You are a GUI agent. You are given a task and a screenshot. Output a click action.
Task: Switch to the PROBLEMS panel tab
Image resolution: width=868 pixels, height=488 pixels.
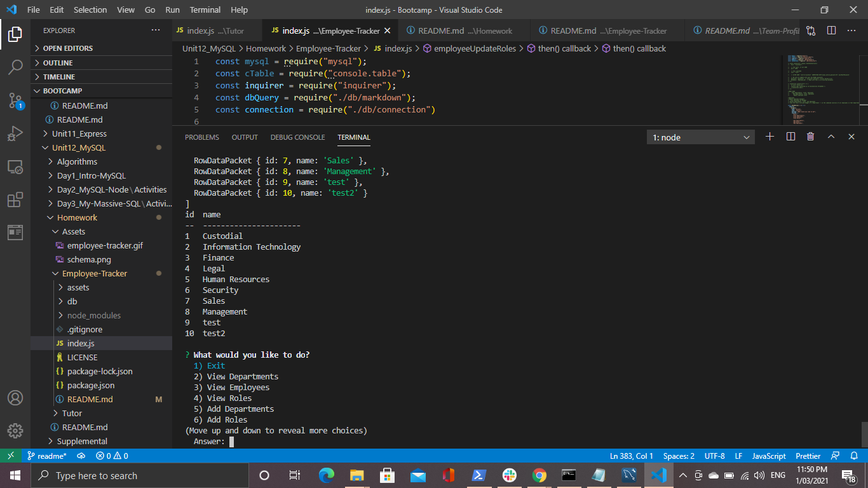pos(202,137)
